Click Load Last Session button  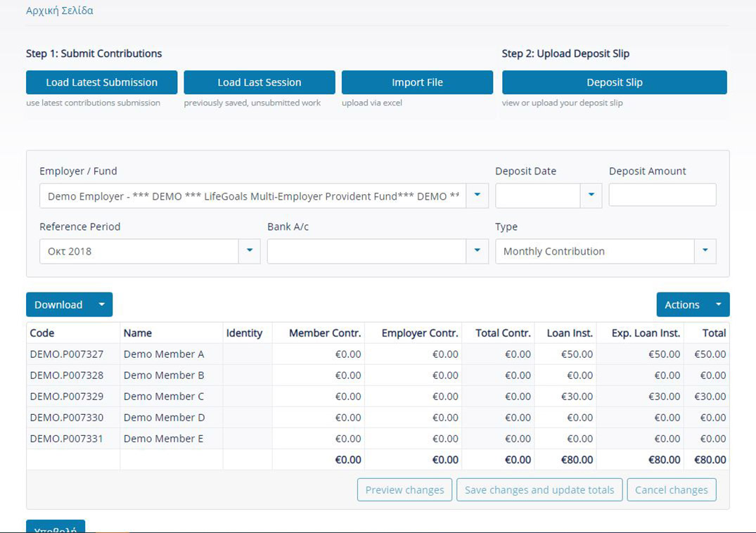pos(260,82)
